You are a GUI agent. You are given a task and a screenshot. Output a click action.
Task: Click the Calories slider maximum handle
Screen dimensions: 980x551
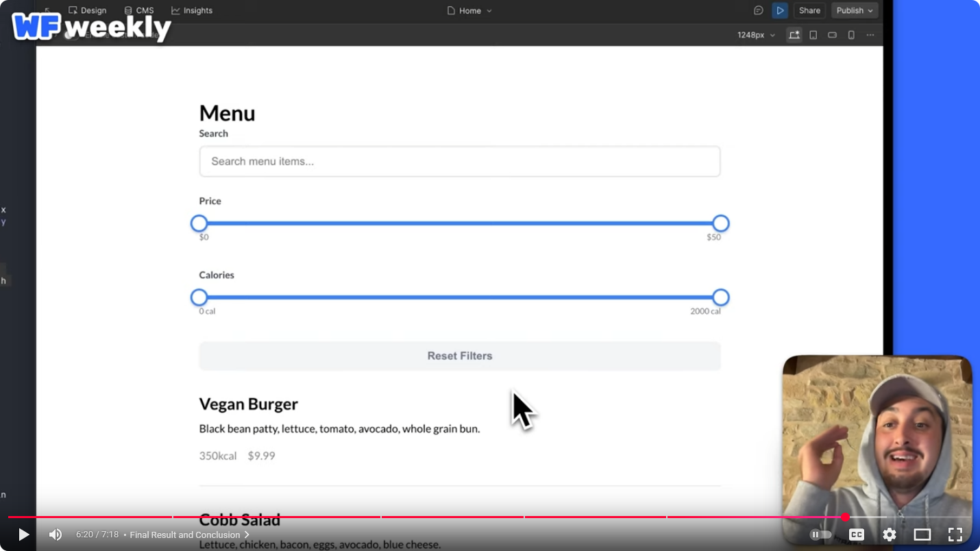[x=720, y=297]
